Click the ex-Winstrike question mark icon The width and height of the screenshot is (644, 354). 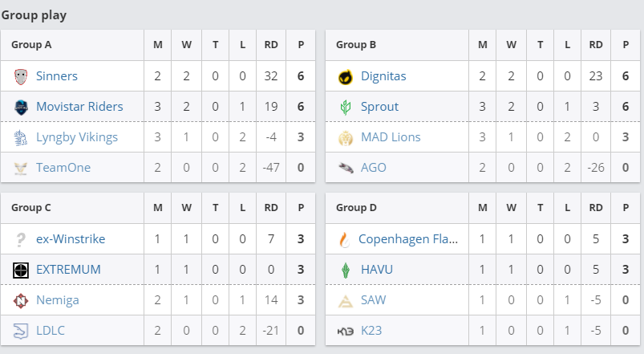(x=21, y=238)
